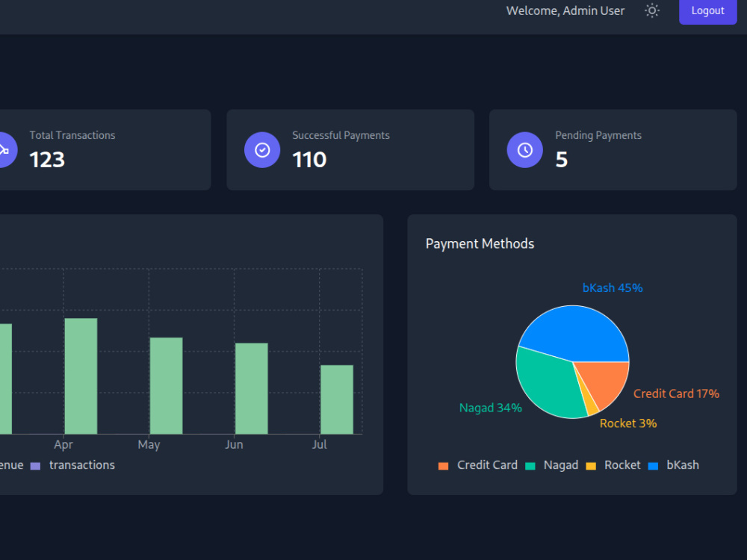747x560 pixels.
Task: Toggle the light theme sun icon
Action: tap(651, 10)
